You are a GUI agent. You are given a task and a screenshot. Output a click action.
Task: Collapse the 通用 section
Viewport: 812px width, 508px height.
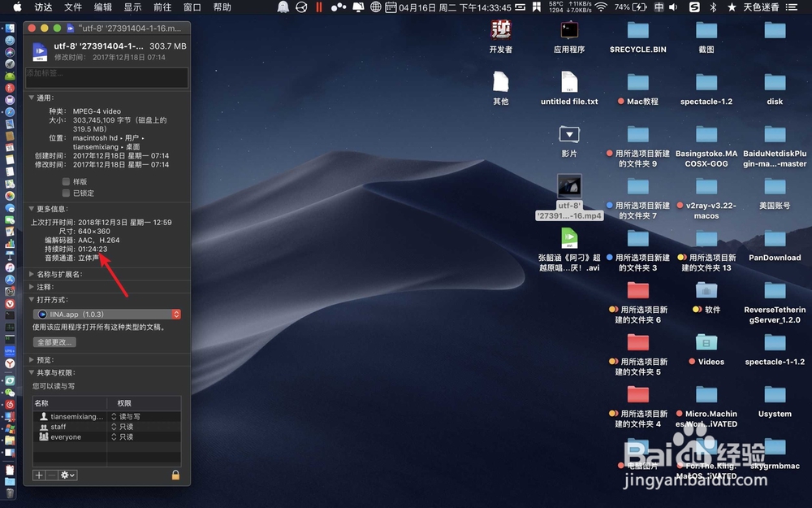click(x=32, y=98)
